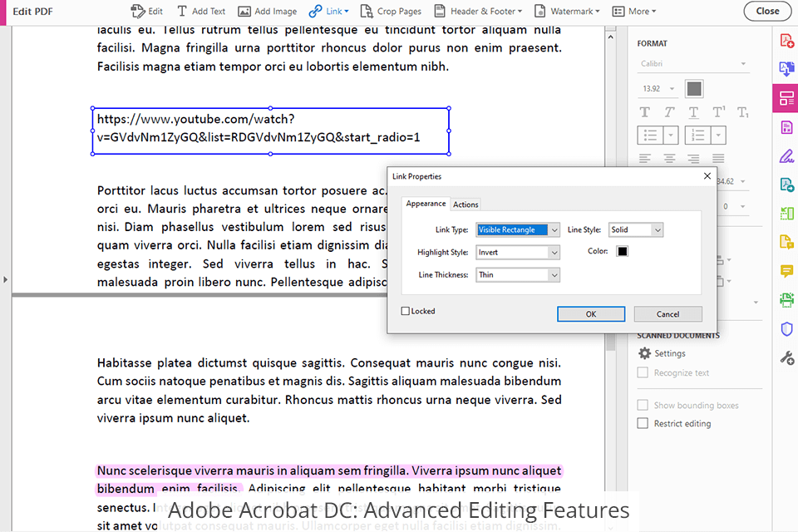The height and width of the screenshot is (532, 798).
Task: Open the Fill & Sign pen icon
Action: 787,155
